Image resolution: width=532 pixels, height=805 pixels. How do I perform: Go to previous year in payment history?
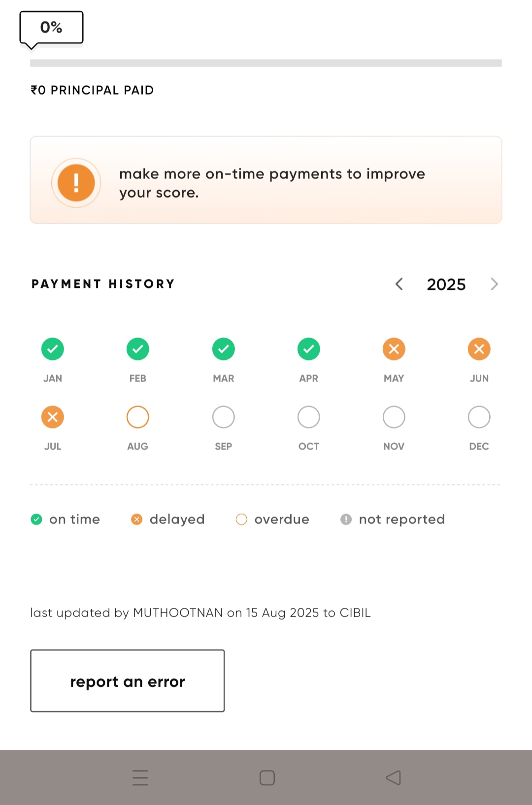pos(399,284)
